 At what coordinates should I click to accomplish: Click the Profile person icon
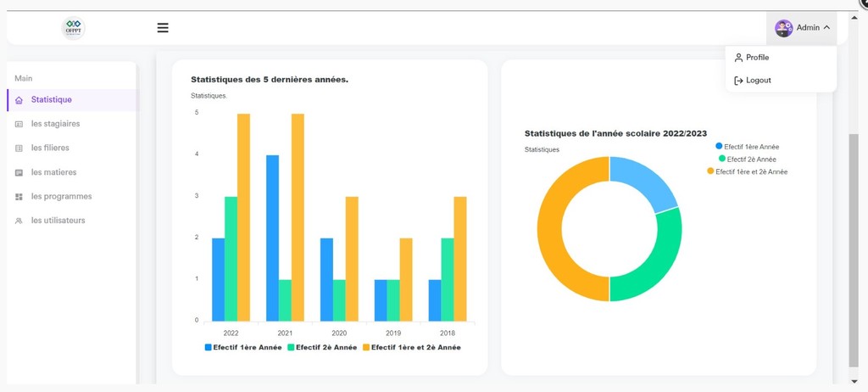tap(738, 58)
